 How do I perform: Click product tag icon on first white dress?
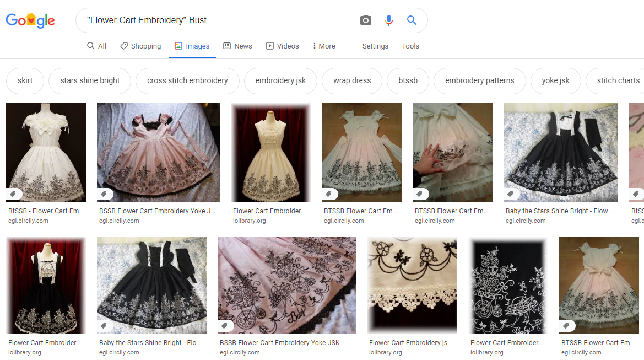pyautogui.click(x=14, y=194)
